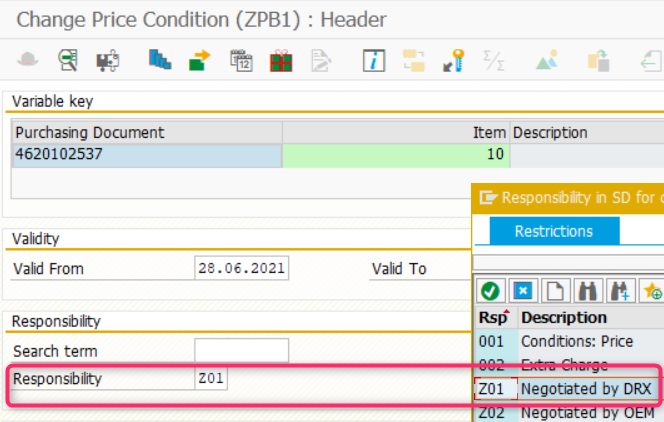This screenshot has width=664, height=422.
Task: Click the Valid From date field
Action: coord(241,268)
